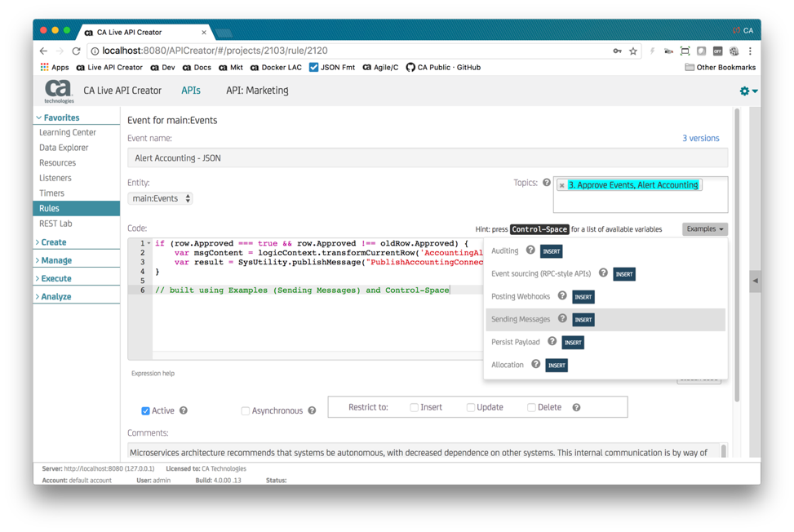The height and width of the screenshot is (532, 794).
Task: Click the APIs navigation link
Action: [x=191, y=90]
